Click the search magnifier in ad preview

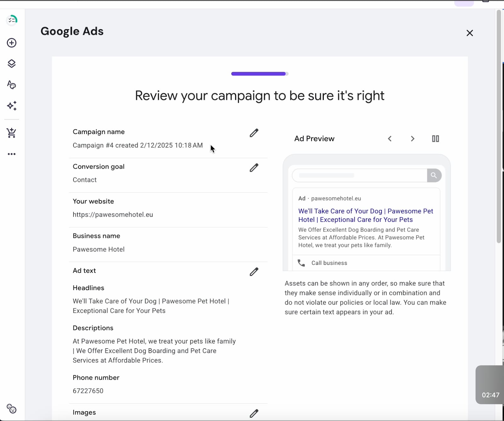[x=434, y=175]
